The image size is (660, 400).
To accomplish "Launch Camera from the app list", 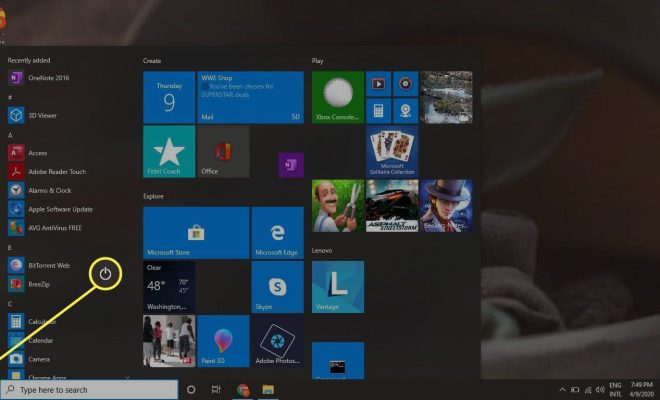I will (63, 359).
